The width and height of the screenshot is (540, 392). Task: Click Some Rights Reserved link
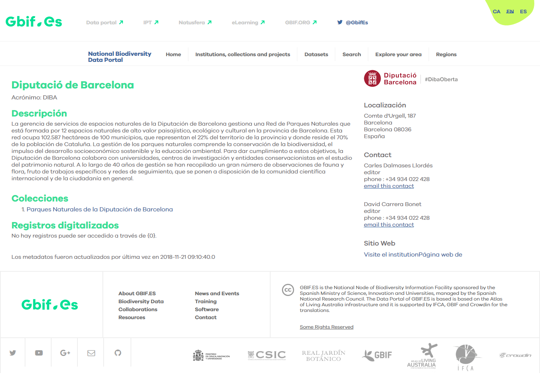pyautogui.click(x=326, y=327)
